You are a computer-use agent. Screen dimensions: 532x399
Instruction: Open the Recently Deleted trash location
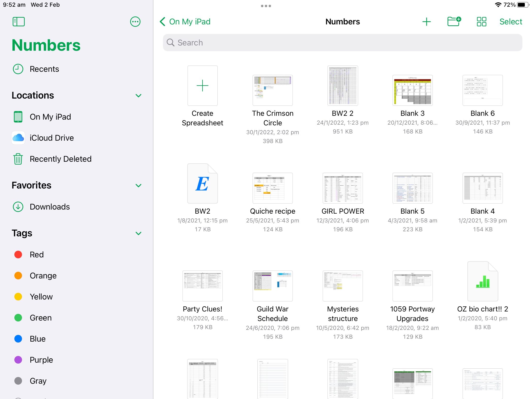click(60, 159)
